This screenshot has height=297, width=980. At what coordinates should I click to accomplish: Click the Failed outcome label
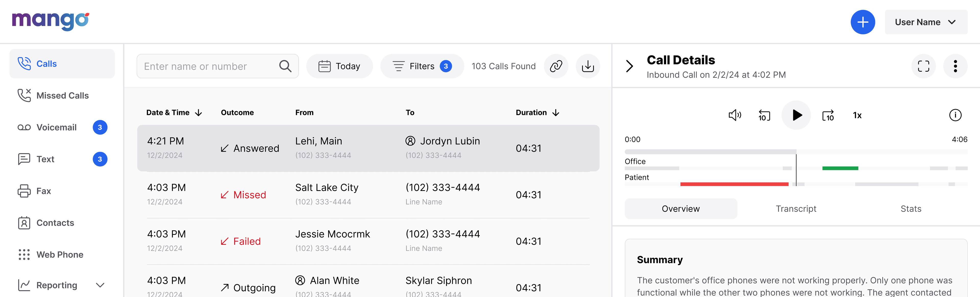pos(247,241)
